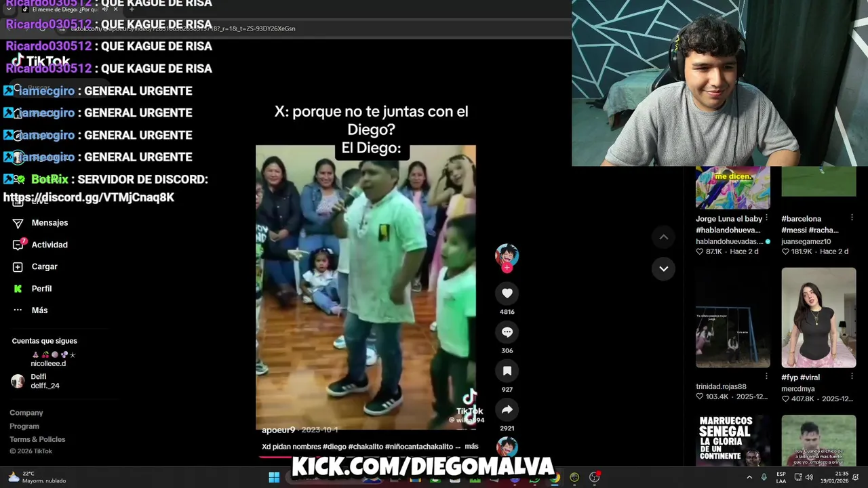Open options for the #barcelona #messi video
Image resolution: width=868 pixels, height=488 pixels.
point(852,218)
